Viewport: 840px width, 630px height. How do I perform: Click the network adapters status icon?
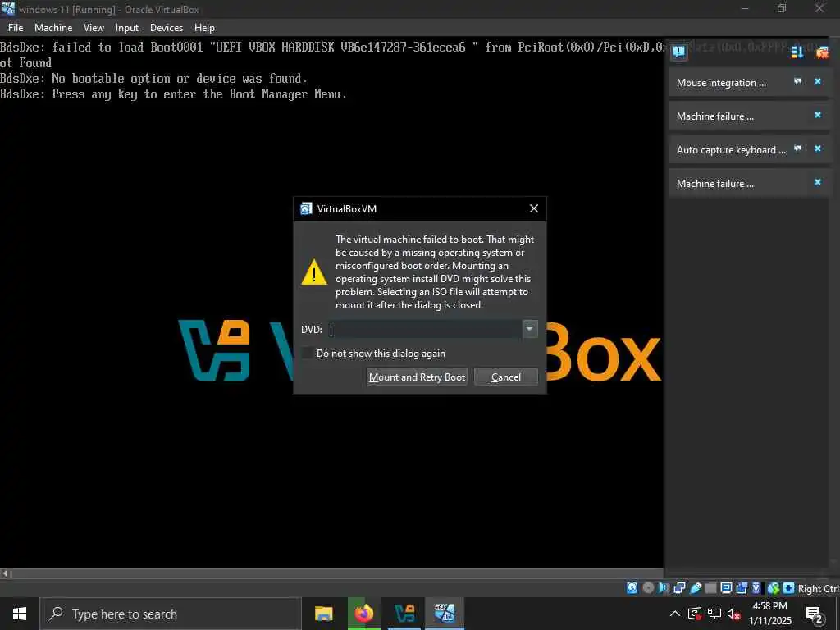point(679,588)
